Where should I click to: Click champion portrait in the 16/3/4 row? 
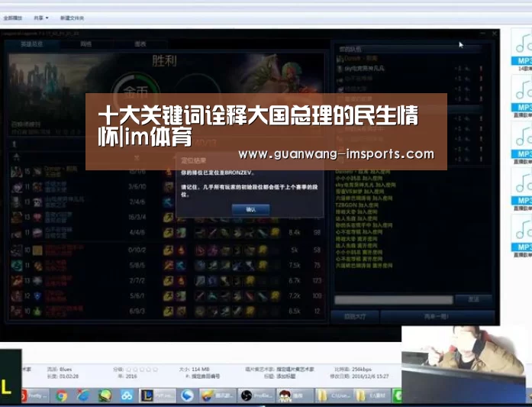click(16, 218)
